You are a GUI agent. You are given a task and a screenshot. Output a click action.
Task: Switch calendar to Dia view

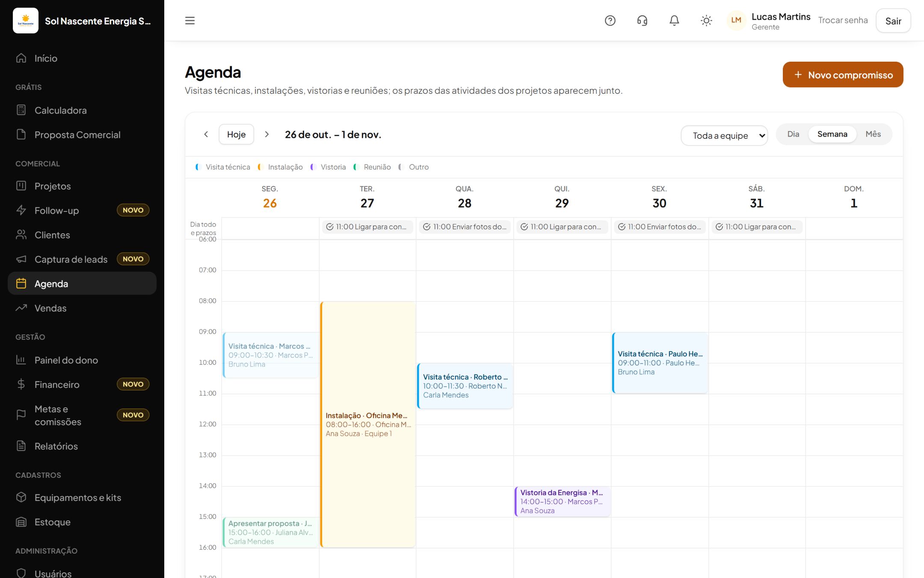[793, 134]
